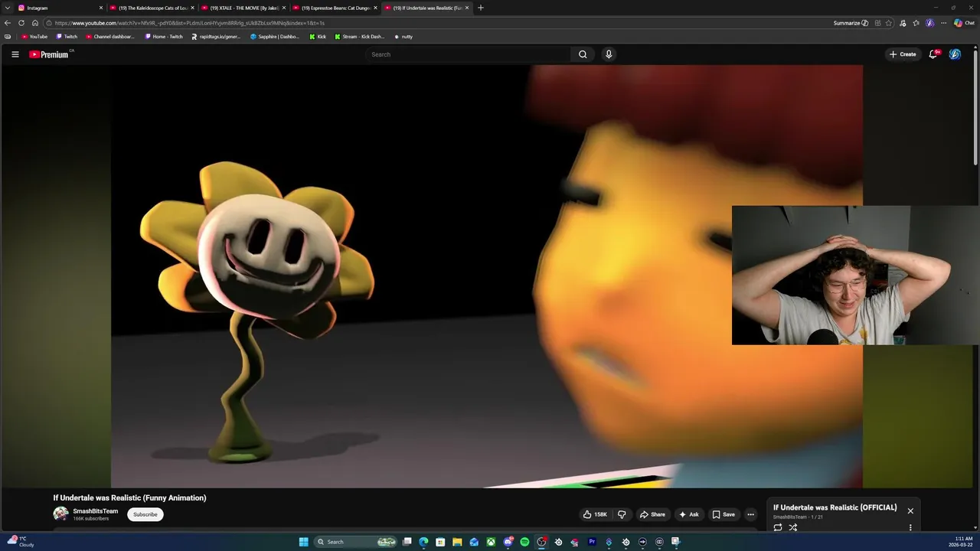Share the video
Image resolution: width=980 pixels, height=551 pixels.
[x=652, y=514]
